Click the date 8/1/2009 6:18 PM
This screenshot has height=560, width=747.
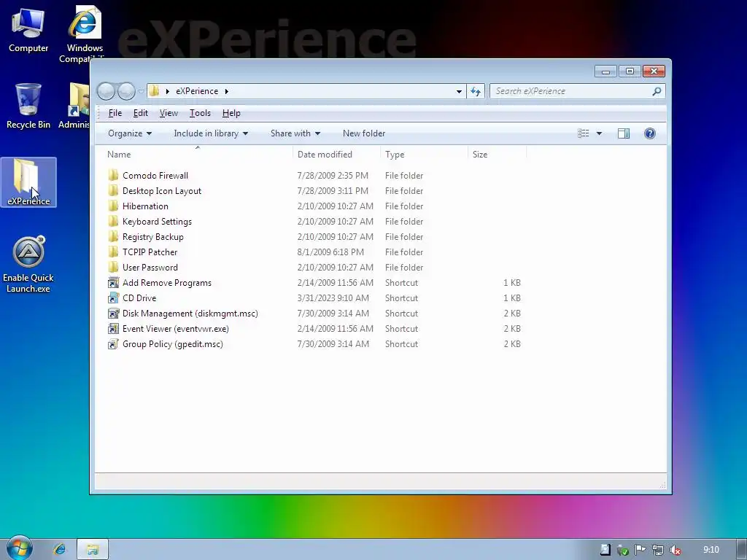330,252
